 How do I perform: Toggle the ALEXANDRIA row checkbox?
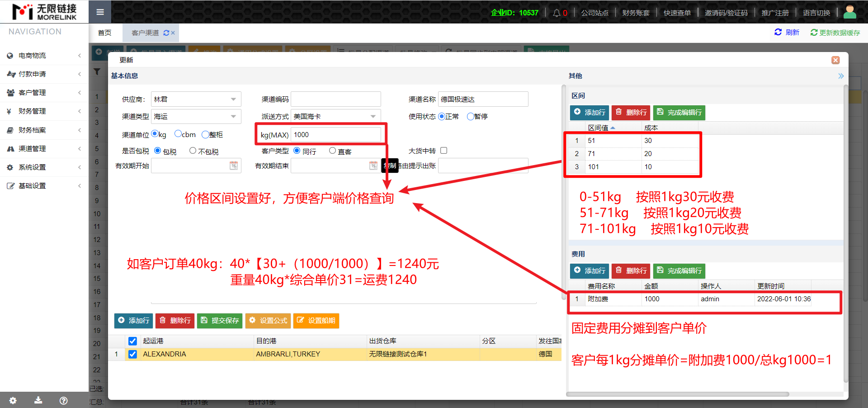pyautogui.click(x=132, y=354)
